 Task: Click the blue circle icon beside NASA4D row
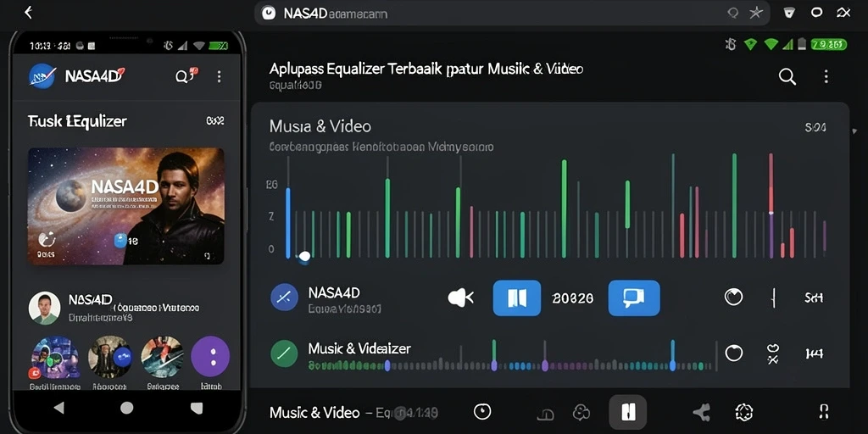coord(285,298)
